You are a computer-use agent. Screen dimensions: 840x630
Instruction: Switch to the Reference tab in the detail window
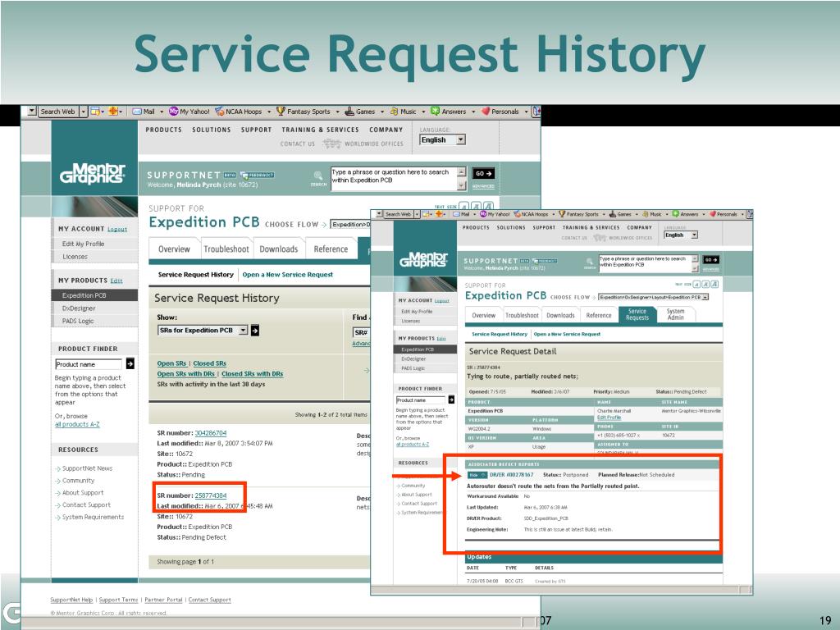598,316
